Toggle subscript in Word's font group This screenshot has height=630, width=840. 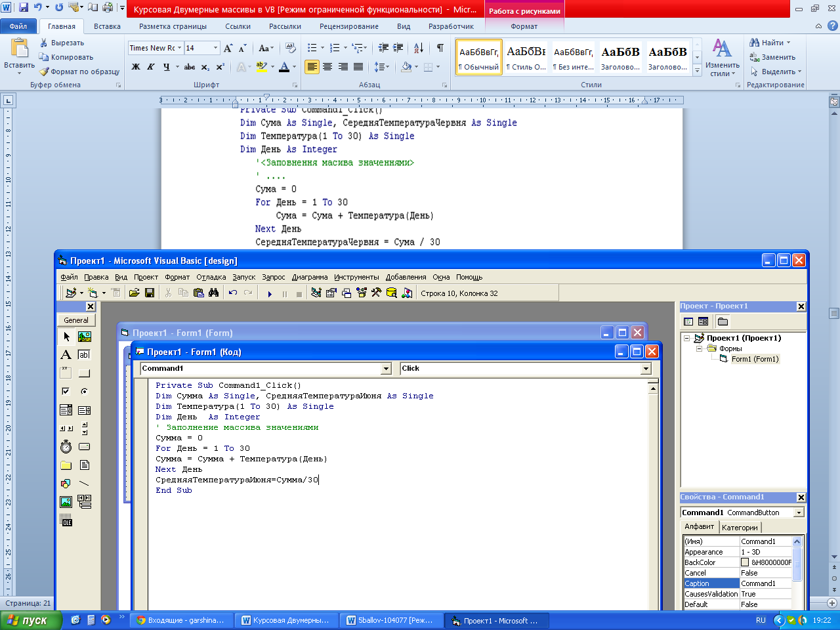tap(205, 67)
